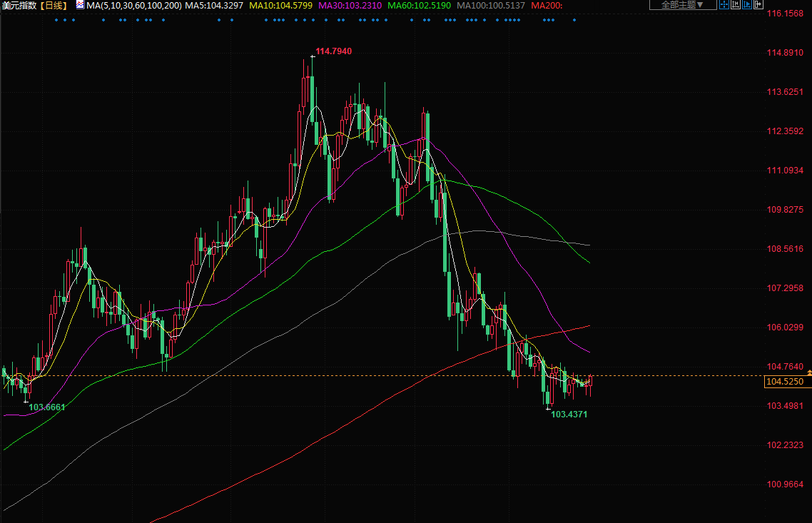Click the 103.4371 low price marker
The image size is (812, 523).
point(569,415)
